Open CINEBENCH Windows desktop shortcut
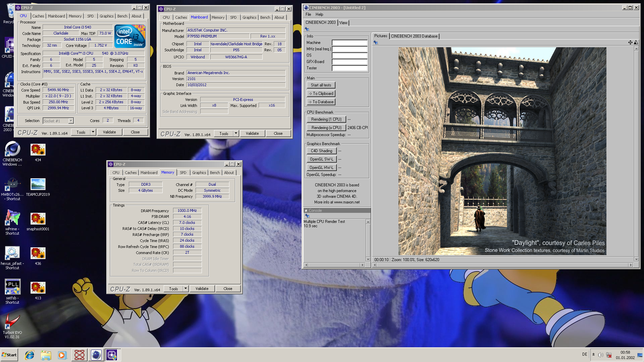This screenshot has height=362, width=644. 12,154
